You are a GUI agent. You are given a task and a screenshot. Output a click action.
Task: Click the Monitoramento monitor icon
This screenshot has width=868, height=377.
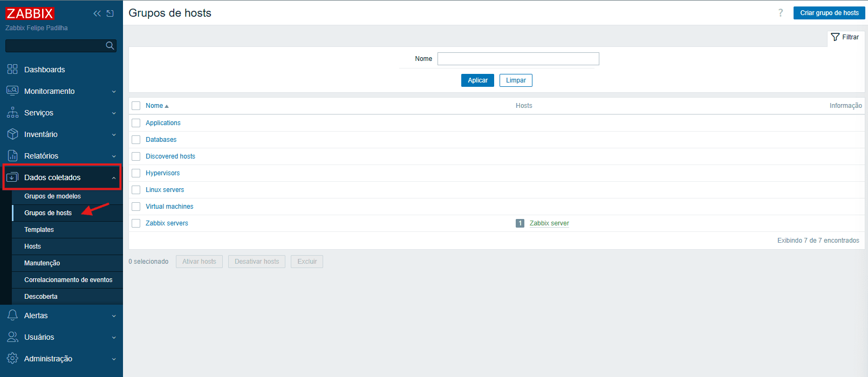(12, 91)
